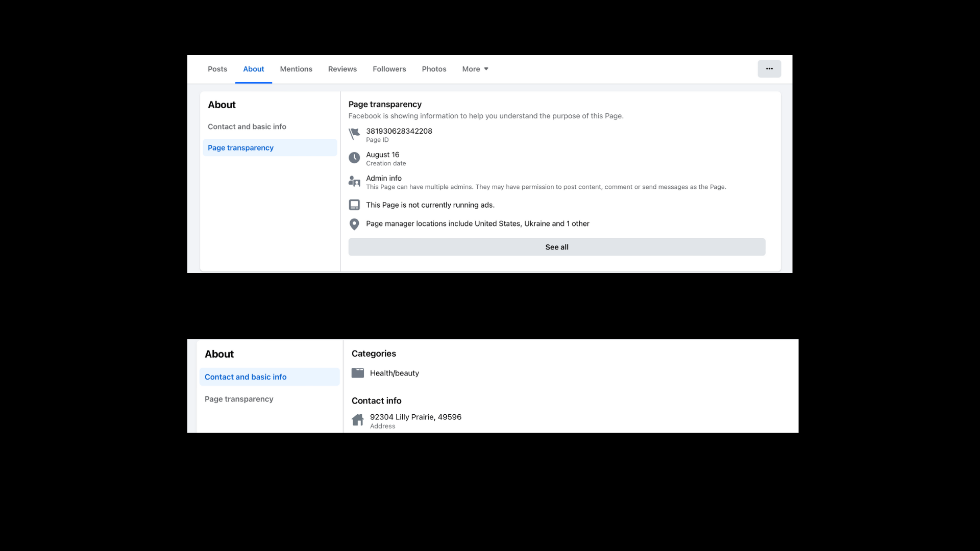Switch to the Posts tab
980x551 pixels.
click(x=217, y=69)
